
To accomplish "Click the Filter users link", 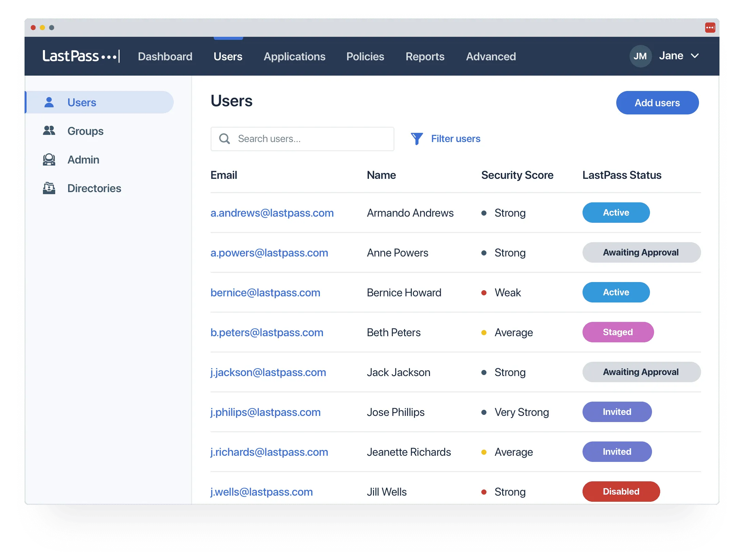I will point(455,139).
